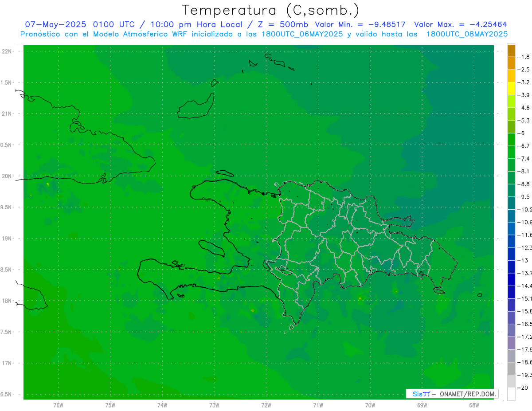Click the "72W" longitude label

(266, 405)
